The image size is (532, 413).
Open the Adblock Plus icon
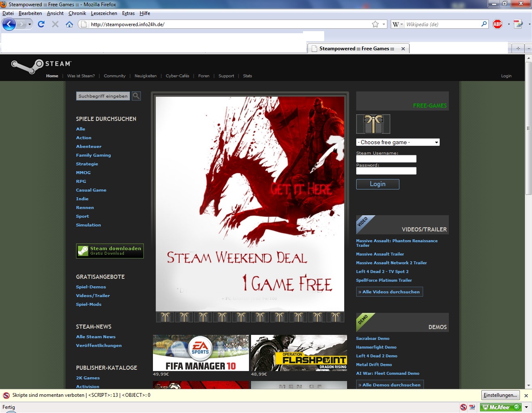(498, 24)
